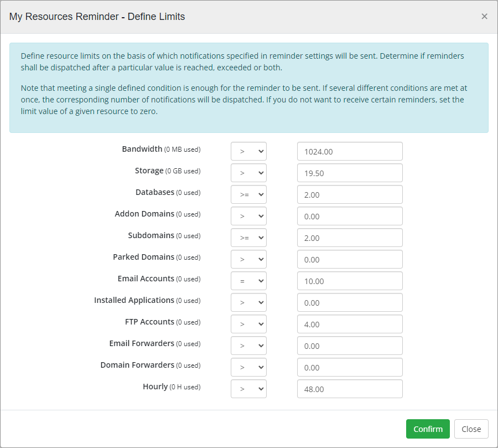This screenshot has width=498, height=448.
Task: Expand the Installed Applications operator selector
Action: (248, 302)
